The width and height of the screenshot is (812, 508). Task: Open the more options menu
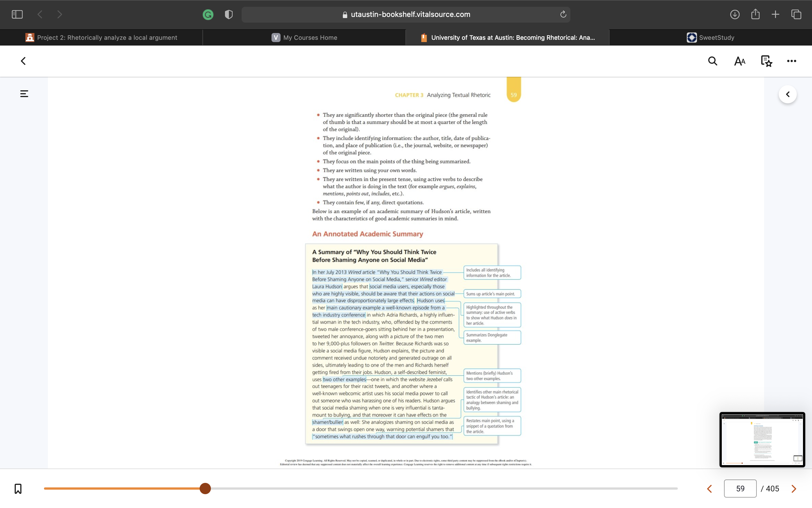(791, 61)
